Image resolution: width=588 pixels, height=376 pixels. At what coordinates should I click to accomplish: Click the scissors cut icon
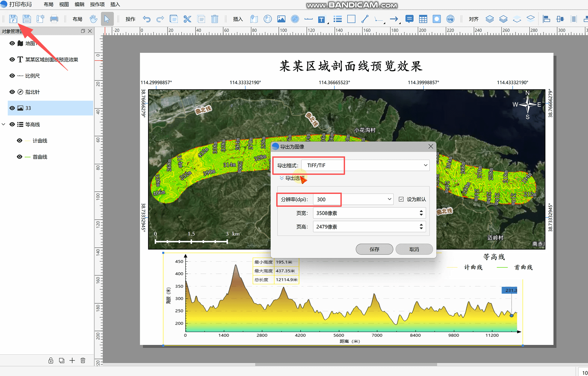coord(187,19)
